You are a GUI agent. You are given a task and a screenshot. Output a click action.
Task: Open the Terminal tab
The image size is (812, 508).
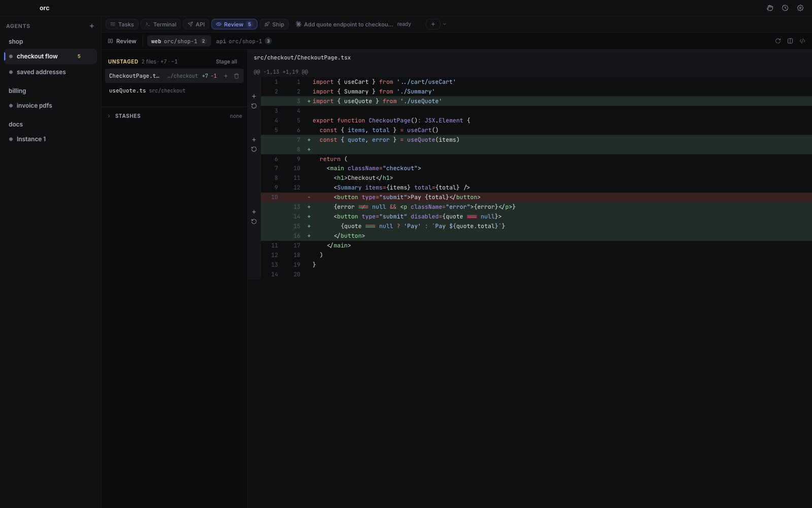pyautogui.click(x=161, y=24)
